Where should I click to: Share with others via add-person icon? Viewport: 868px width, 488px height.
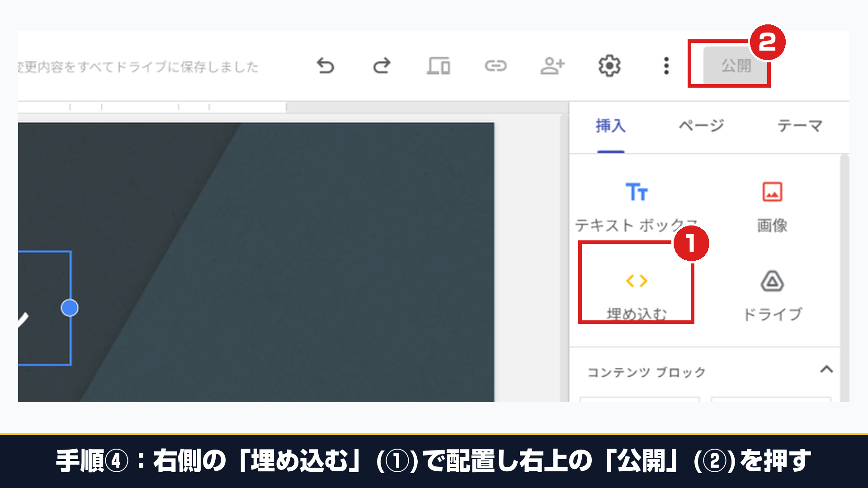[552, 66]
